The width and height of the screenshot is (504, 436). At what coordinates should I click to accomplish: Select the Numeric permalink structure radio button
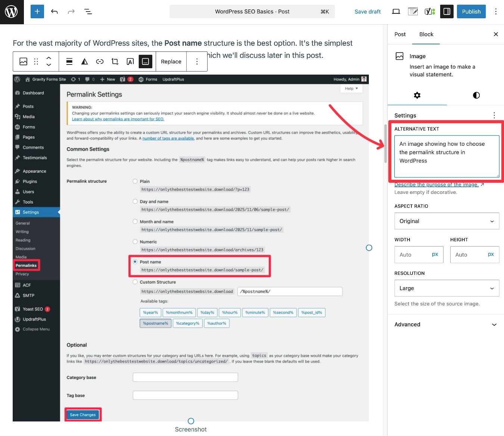point(135,241)
